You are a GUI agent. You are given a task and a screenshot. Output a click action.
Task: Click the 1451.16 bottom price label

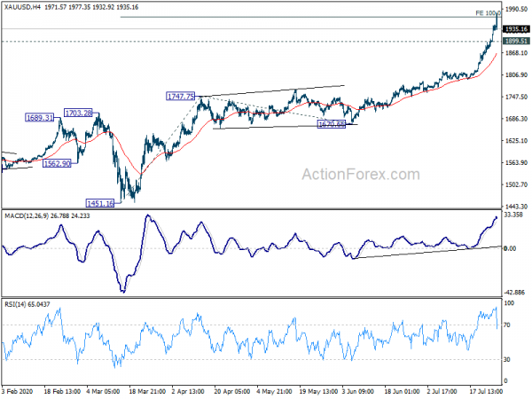click(x=100, y=203)
